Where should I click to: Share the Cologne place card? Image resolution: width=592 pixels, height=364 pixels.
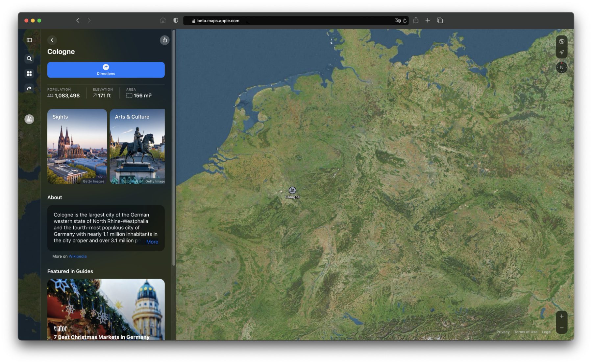[x=164, y=40]
